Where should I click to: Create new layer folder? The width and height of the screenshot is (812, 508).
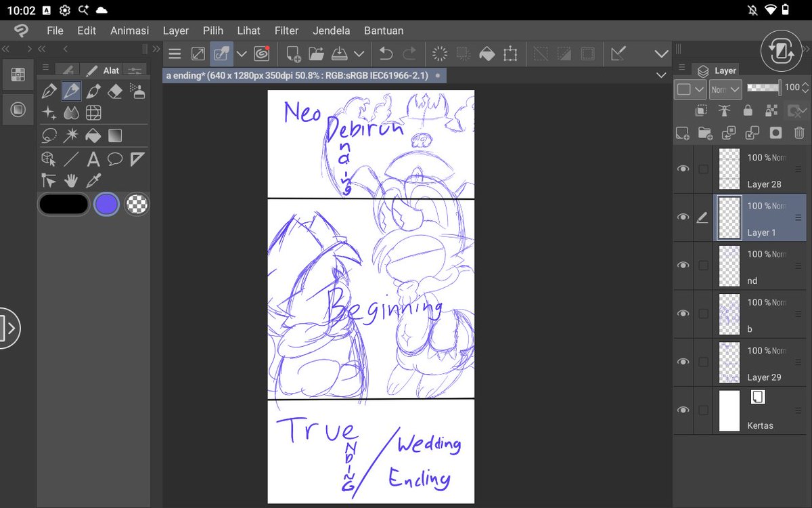tap(705, 133)
